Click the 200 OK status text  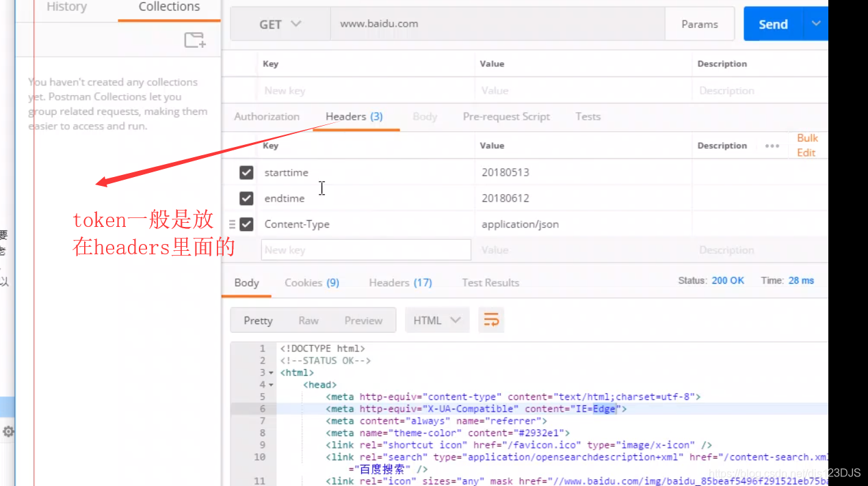coord(728,280)
